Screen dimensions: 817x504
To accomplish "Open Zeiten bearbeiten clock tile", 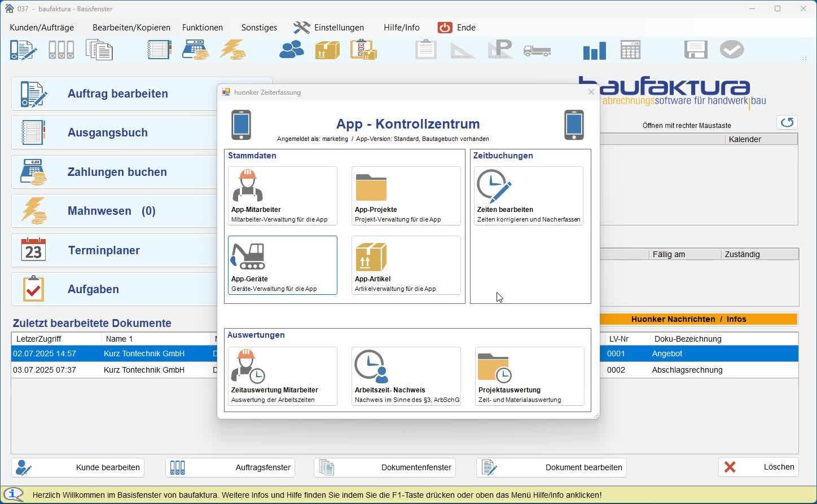I will click(x=528, y=196).
